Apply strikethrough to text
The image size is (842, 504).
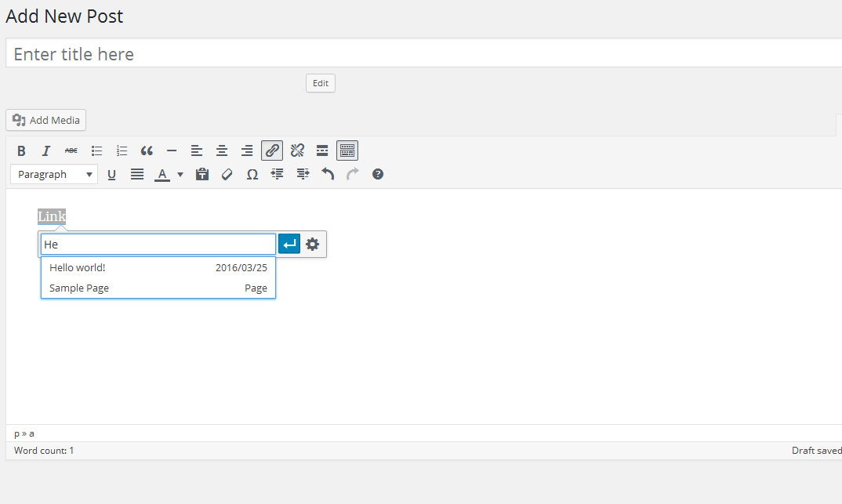tap(71, 151)
